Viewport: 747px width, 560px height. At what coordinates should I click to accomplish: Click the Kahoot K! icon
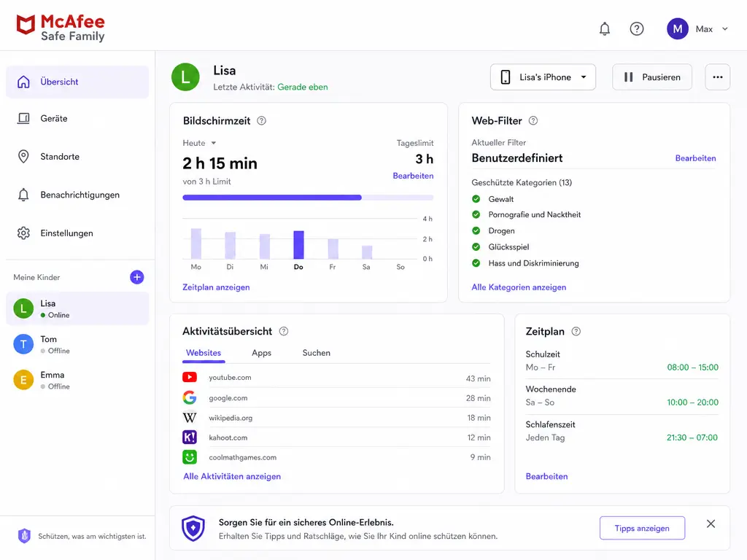(190, 437)
